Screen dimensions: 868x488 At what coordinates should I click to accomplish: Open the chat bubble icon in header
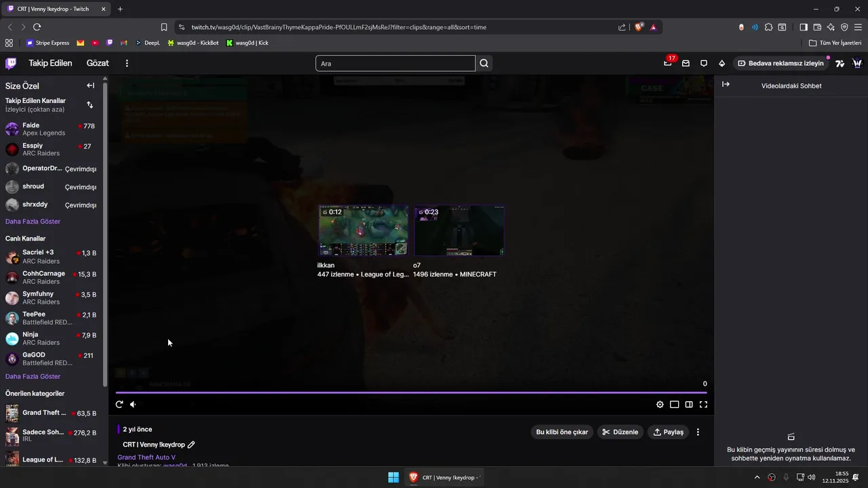coord(704,63)
